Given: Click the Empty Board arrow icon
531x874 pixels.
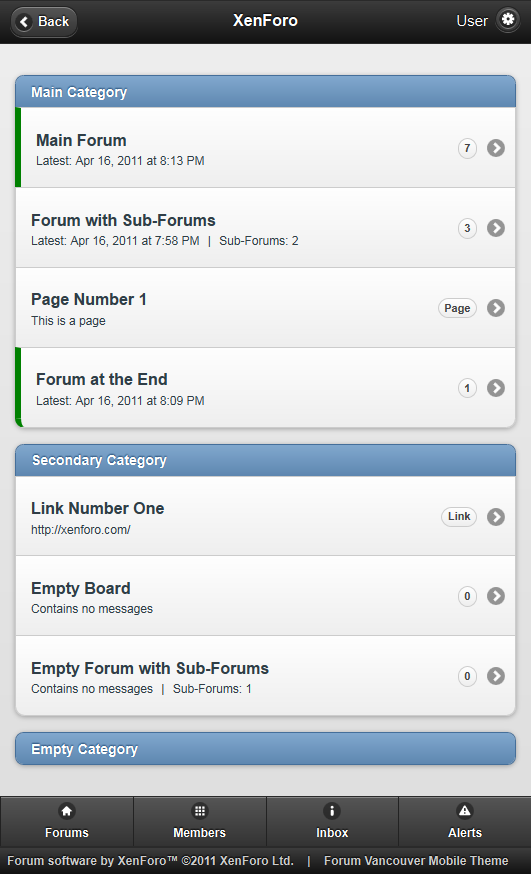Looking at the screenshot, I should [496, 596].
